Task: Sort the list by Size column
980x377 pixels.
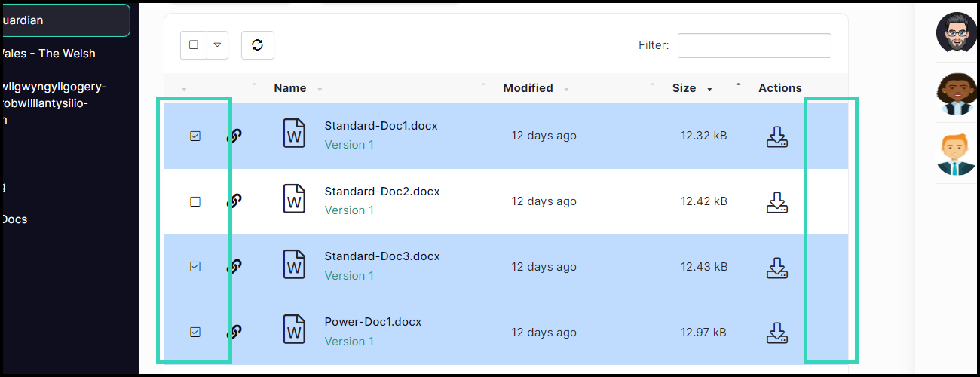Action: coord(684,88)
